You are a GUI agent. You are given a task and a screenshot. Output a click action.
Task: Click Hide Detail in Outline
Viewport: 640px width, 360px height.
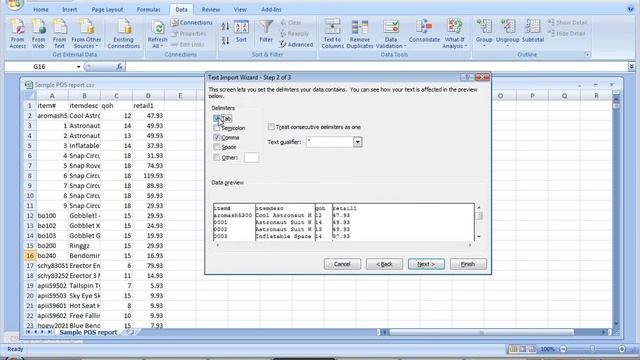click(567, 33)
